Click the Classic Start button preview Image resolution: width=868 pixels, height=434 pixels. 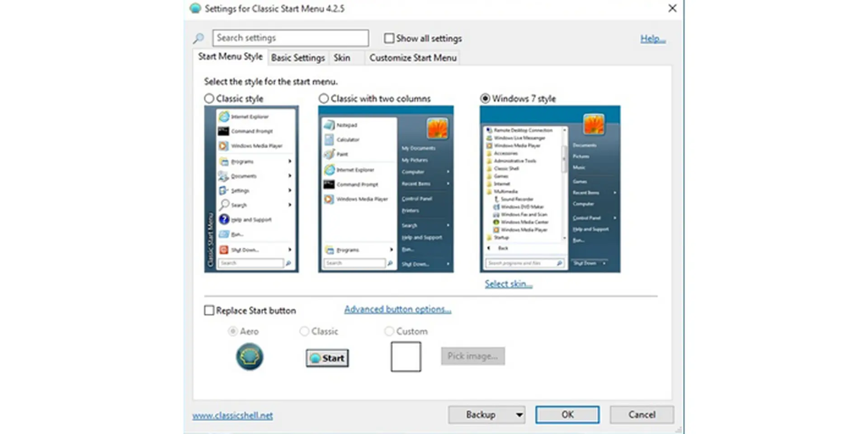[327, 358]
